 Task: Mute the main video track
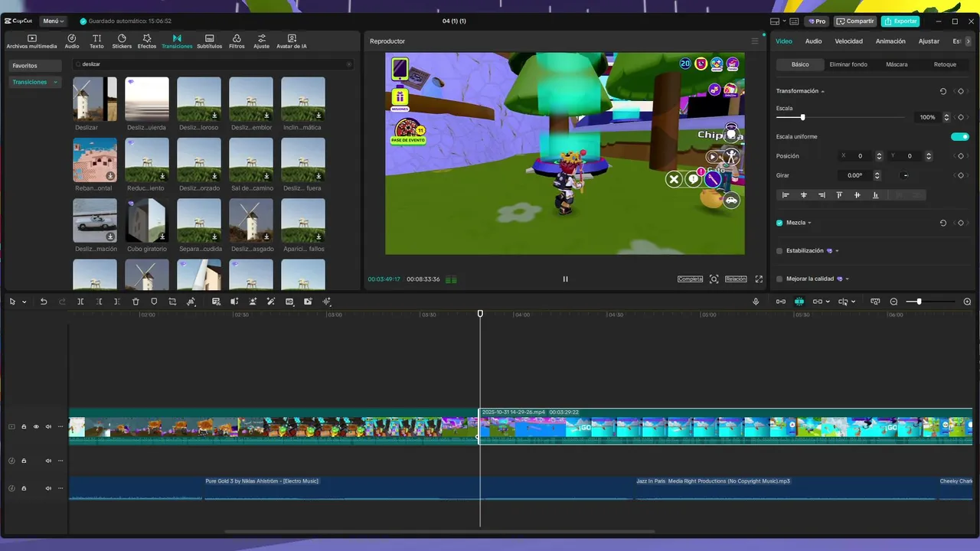pyautogui.click(x=48, y=427)
